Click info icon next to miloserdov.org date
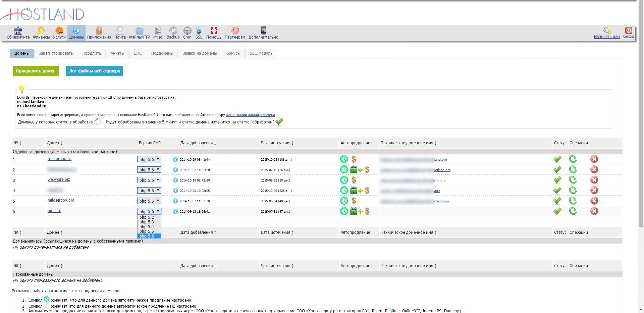644x313 pixels. coord(175,201)
